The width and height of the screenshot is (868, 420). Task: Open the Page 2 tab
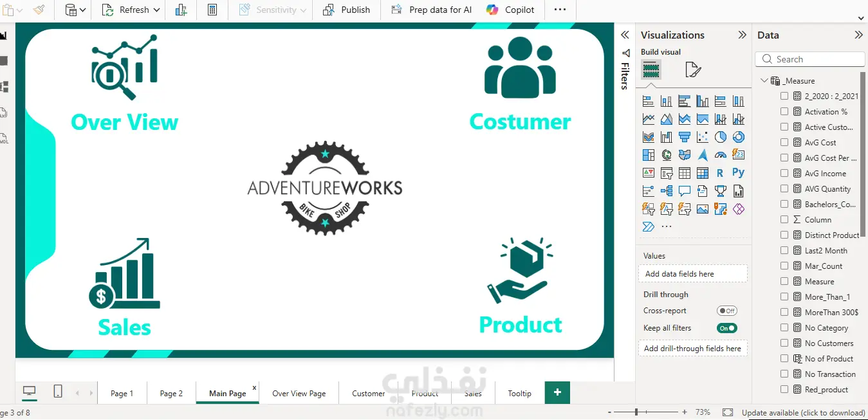(x=171, y=393)
